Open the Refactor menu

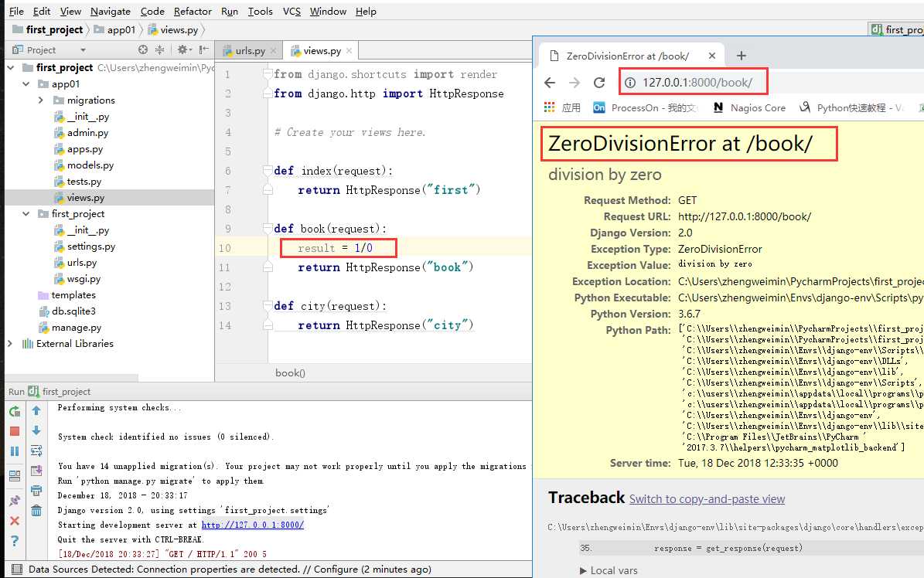pos(193,11)
